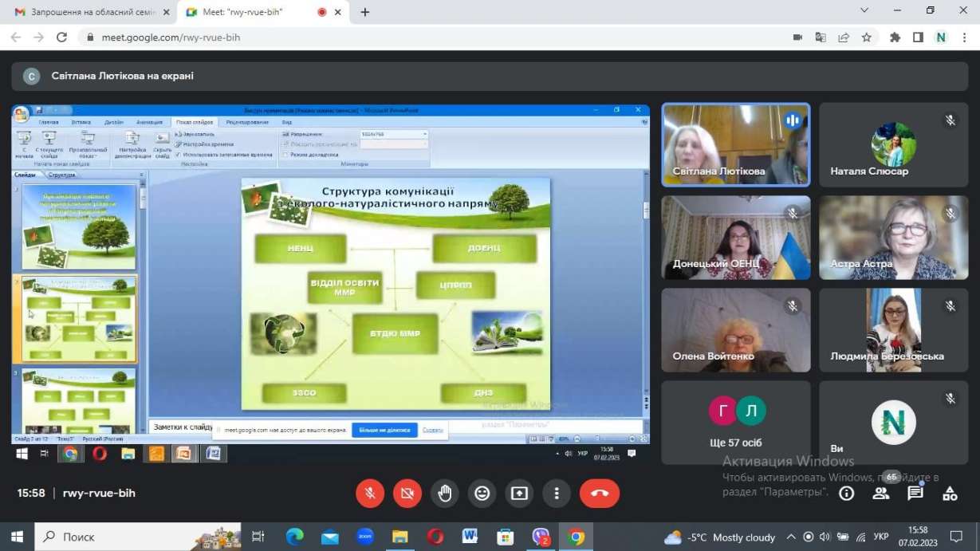Image resolution: width=980 pixels, height=551 pixels.
Task: Toggle the Chrome side panel
Action: (x=919, y=37)
